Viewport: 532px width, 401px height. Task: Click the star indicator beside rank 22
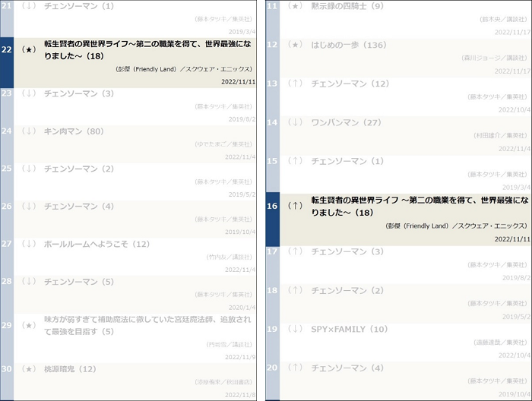[29, 50]
